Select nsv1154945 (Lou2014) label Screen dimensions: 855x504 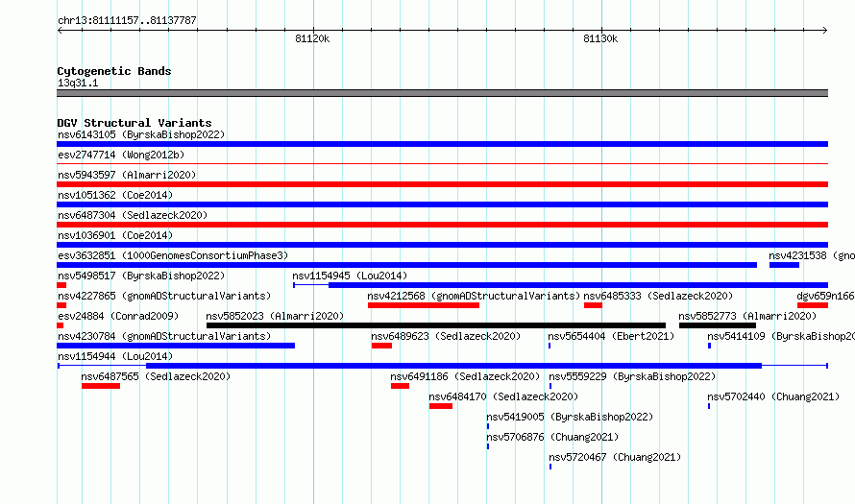[x=350, y=276]
